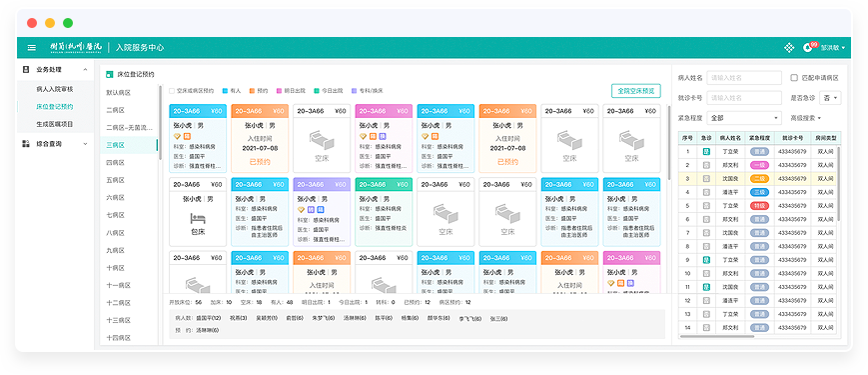The height and width of the screenshot is (375, 868).
Task: Click the first empty bed 空床 icon
Action: click(x=322, y=140)
